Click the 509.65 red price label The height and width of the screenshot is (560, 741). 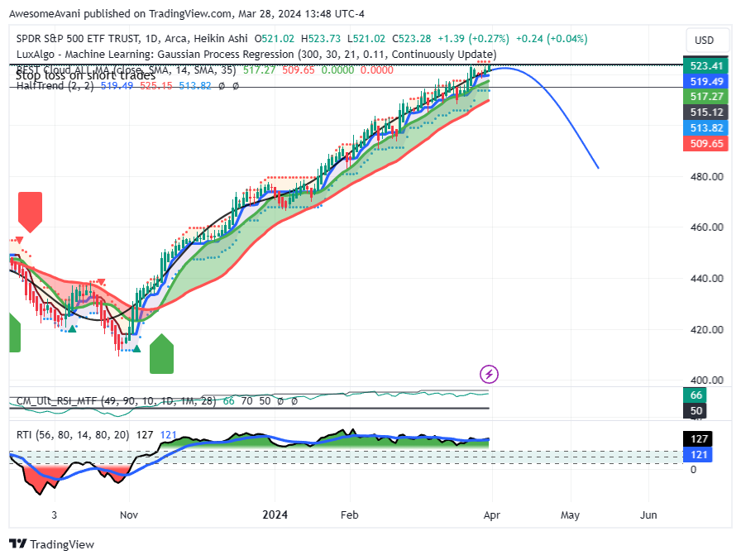(x=706, y=143)
